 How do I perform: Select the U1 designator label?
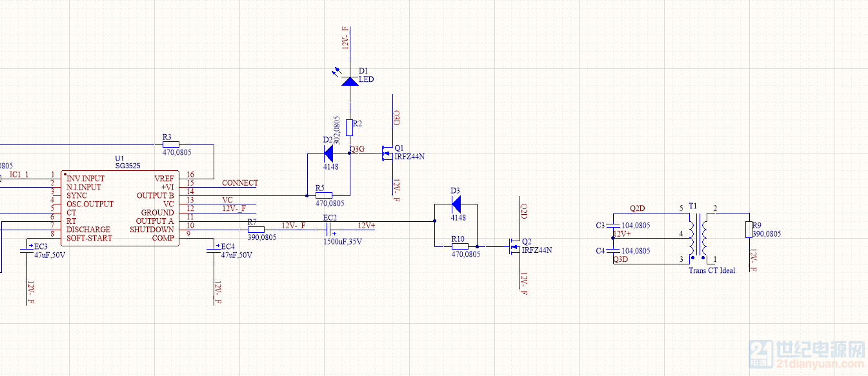point(119,158)
